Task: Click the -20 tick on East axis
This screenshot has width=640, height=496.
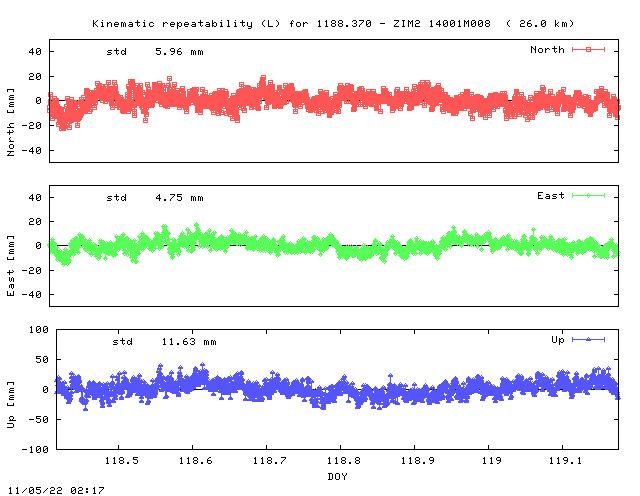Action: [x=31, y=270]
